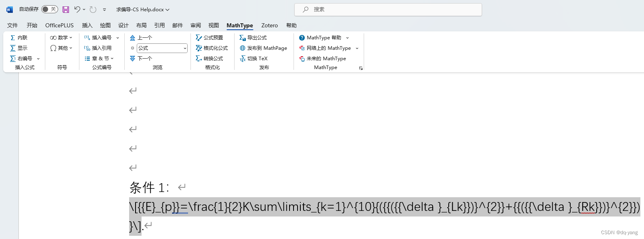Switch to the 绘图 tab

coord(105,25)
